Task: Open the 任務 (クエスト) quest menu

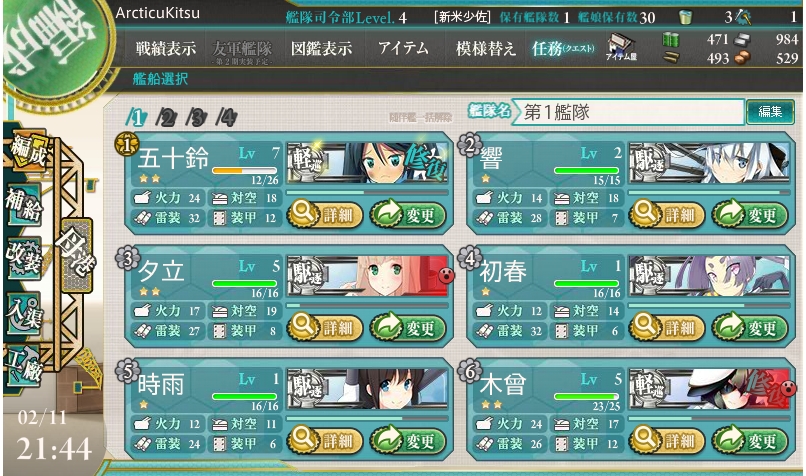Action: pos(563,49)
